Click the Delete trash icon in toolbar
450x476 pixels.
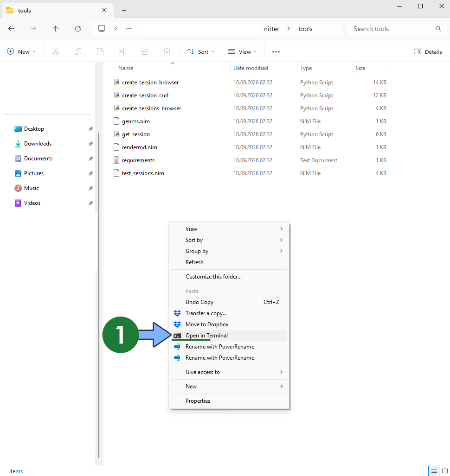(x=167, y=51)
